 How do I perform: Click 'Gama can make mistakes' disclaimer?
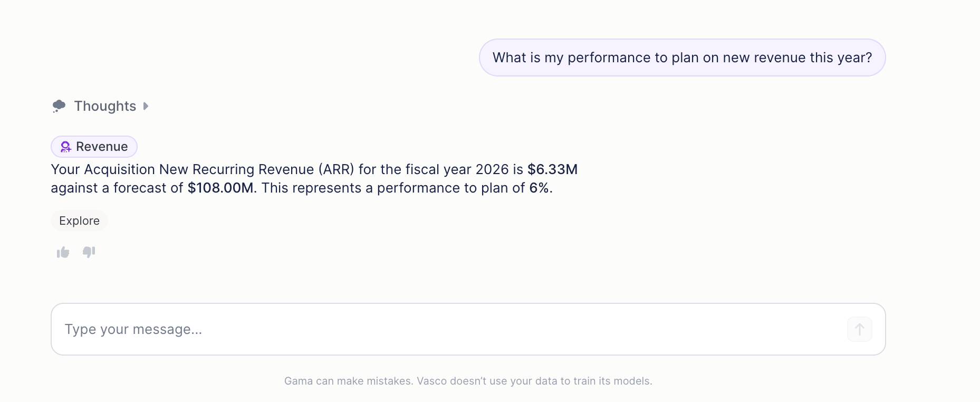click(348, 381)
